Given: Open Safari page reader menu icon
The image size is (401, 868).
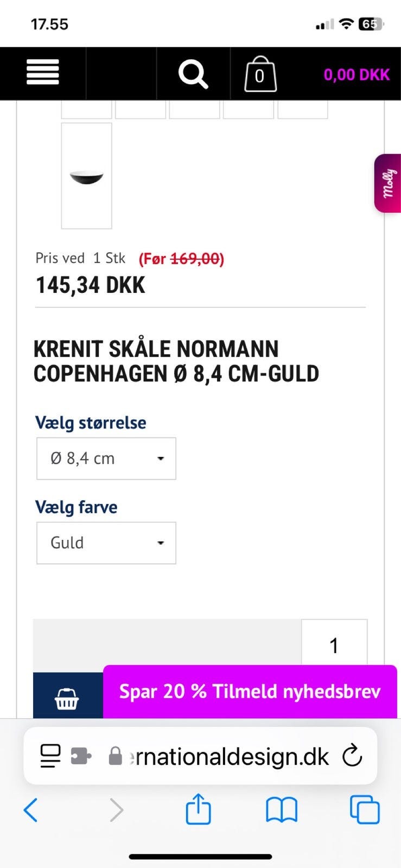Looking at the screenshot, I should 50,756.
